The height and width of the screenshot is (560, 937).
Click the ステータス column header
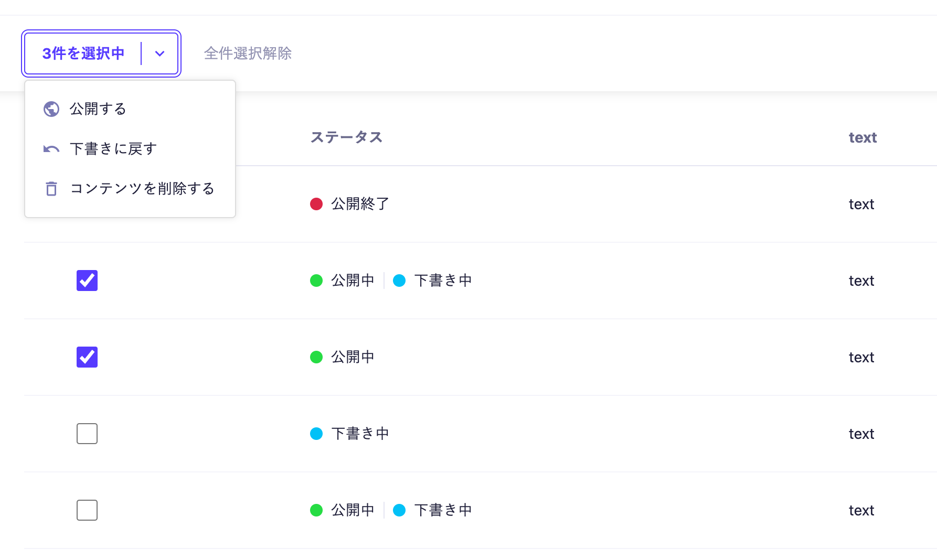point(346,137)
